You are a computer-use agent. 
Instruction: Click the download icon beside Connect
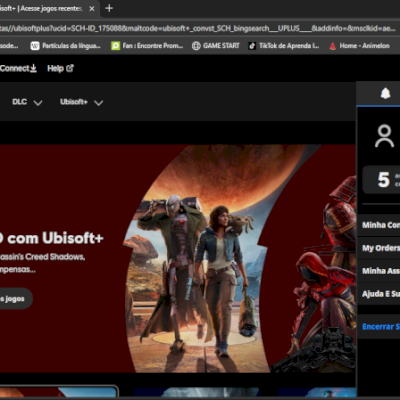pyautogui.click(x=33, y=68)
